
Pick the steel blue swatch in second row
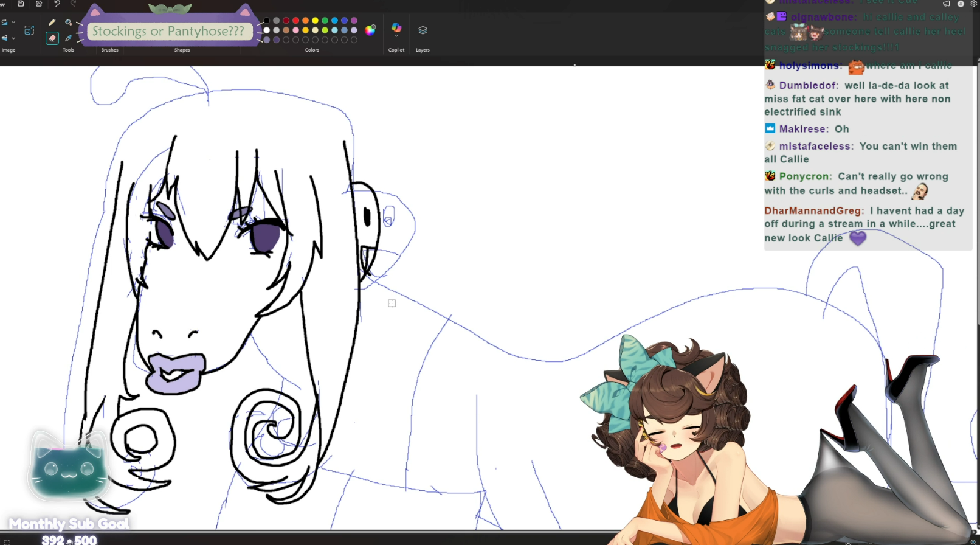pyautogui.click(x=345, y=30)
